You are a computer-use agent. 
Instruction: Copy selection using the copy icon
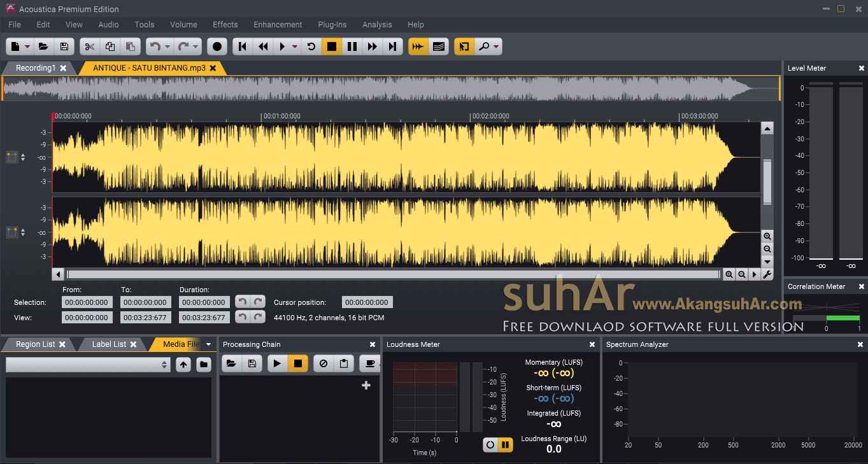(110, 46)
